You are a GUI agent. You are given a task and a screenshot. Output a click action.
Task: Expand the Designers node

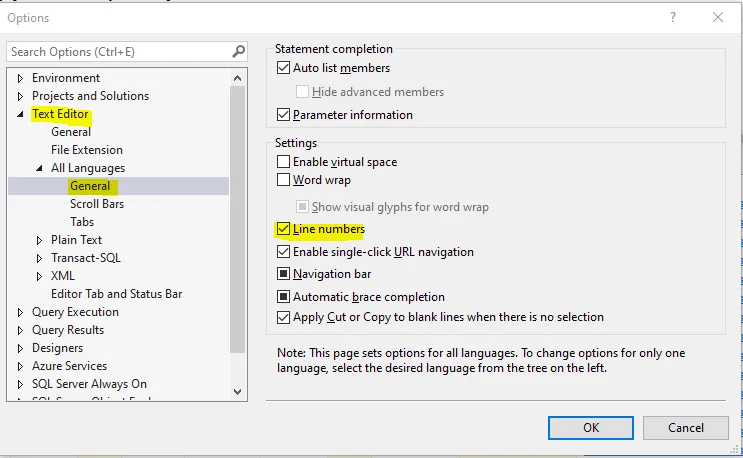point(20,348)
